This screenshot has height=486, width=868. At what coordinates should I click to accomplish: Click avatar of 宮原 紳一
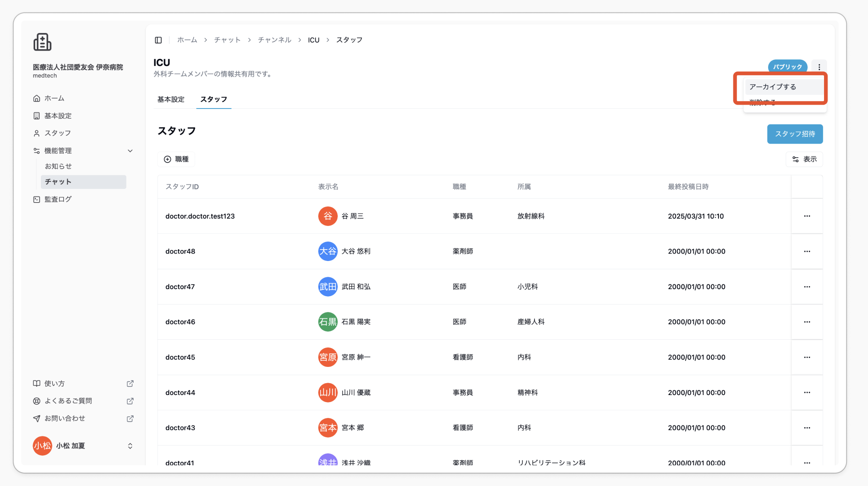[328, 357]
